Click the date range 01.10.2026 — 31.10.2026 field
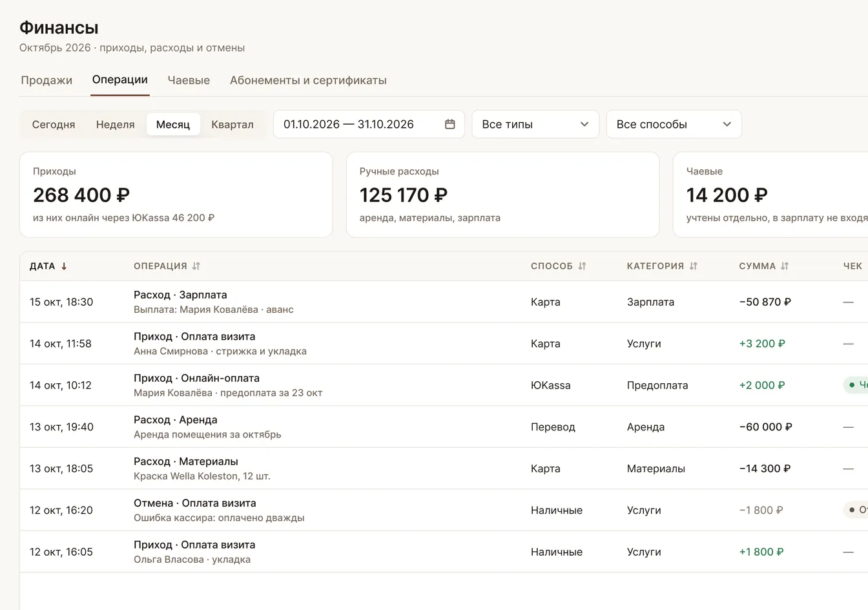The height and width of the screenshot is (610, 868). click(369, 124)
